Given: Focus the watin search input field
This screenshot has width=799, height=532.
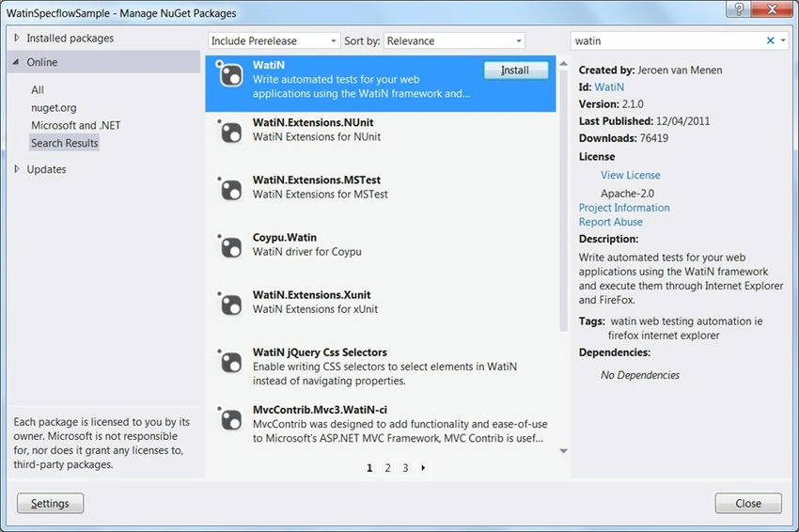Looking at the screenshot, I should [667, 40].
